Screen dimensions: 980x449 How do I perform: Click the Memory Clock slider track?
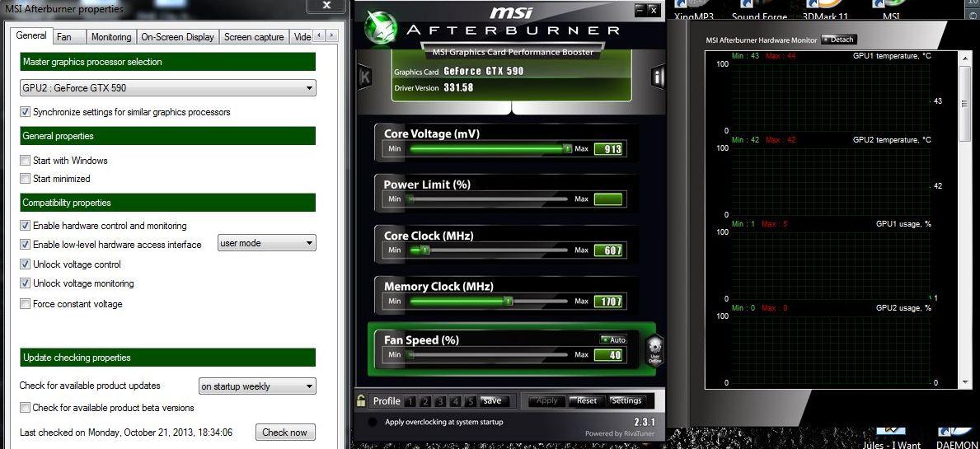point(488,301)
